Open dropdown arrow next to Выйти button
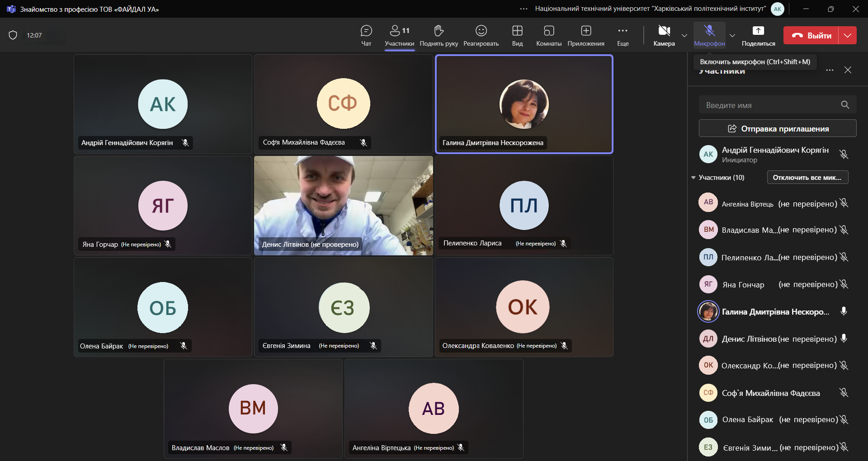Image resolution: width=868 pixels, height=461 pixels. click(848, 35)
